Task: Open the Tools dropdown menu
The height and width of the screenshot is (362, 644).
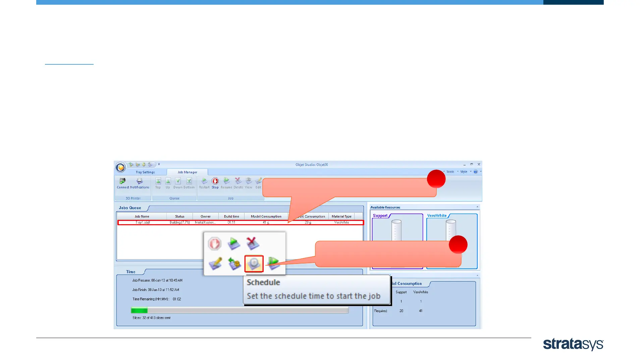Action: pyautogui.click(x=450, y=172)
